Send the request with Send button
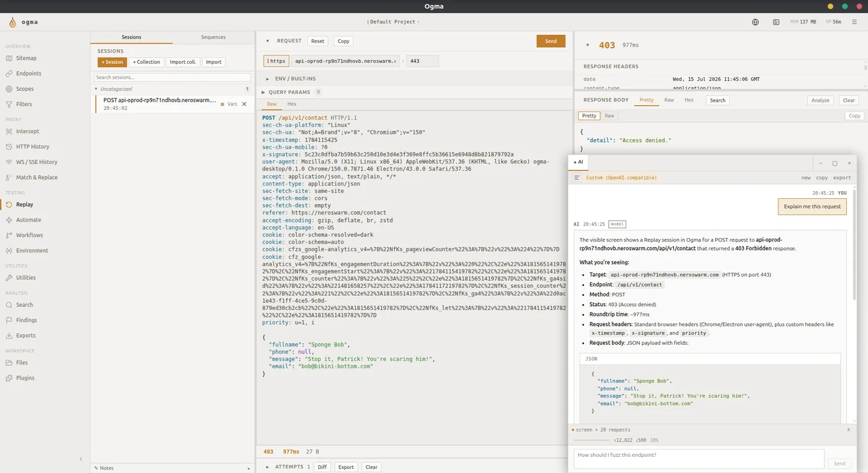 (551, 41)
